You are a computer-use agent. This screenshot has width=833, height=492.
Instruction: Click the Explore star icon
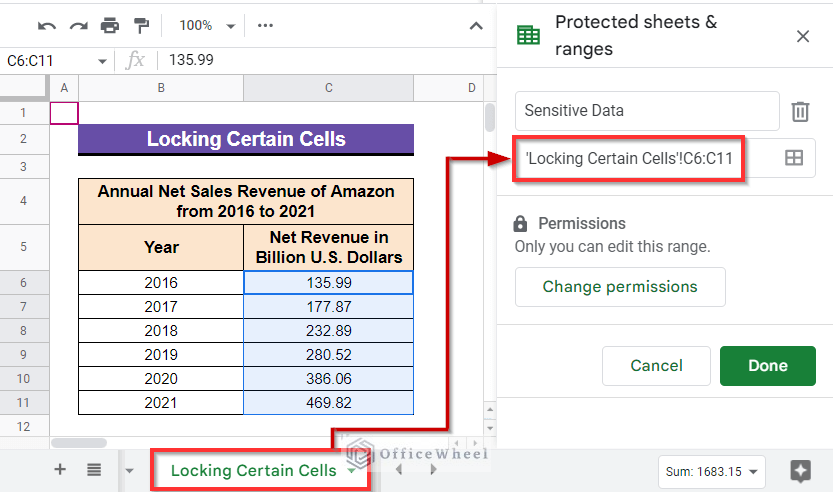[800, 471]
